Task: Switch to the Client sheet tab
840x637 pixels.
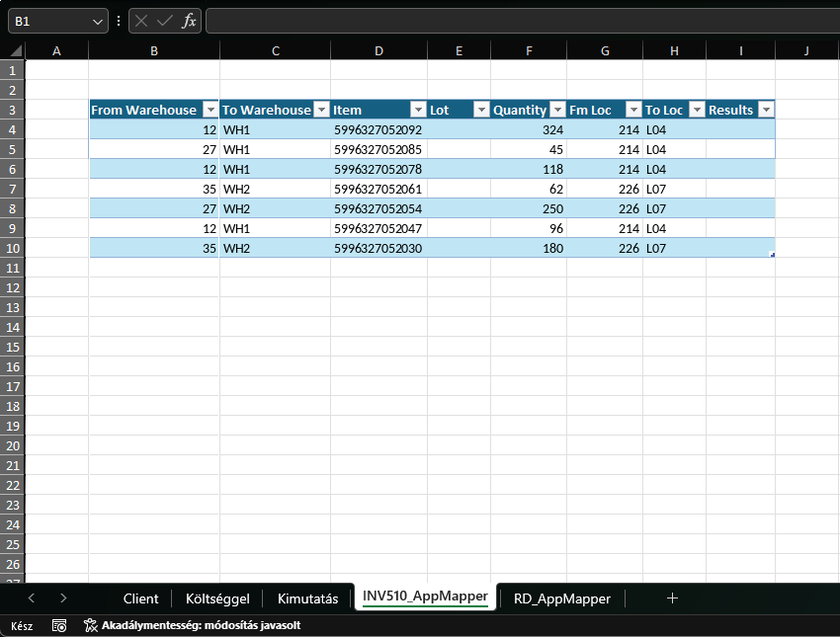Action: click(x=141, y=598)
